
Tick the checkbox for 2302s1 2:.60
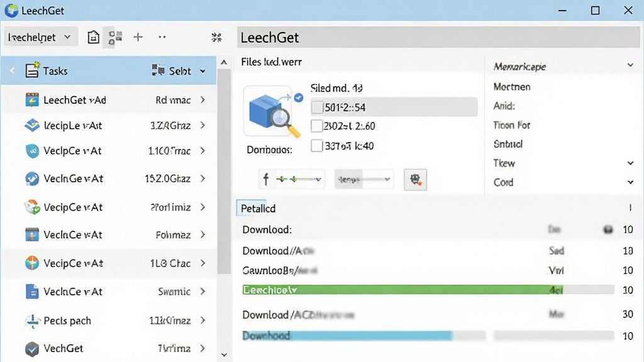(x=317, y=126)
